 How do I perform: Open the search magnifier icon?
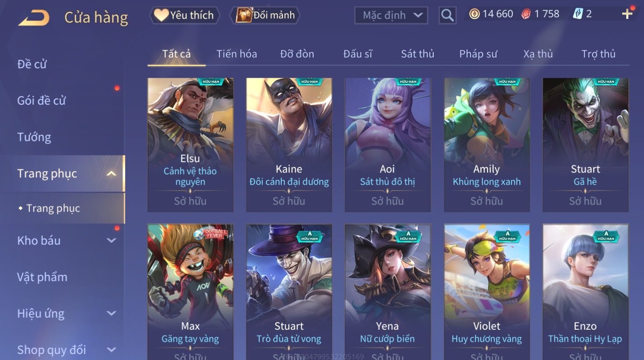[x=447, y=15]
